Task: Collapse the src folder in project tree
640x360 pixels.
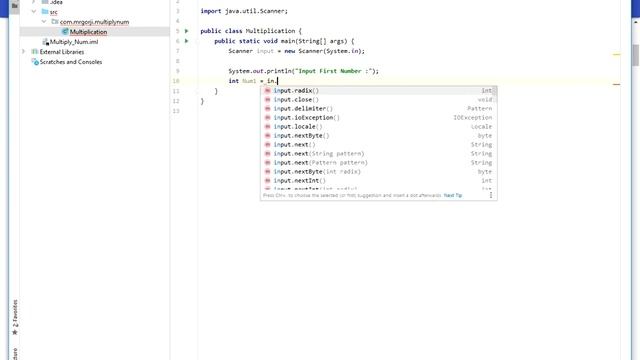Action: 34,11
